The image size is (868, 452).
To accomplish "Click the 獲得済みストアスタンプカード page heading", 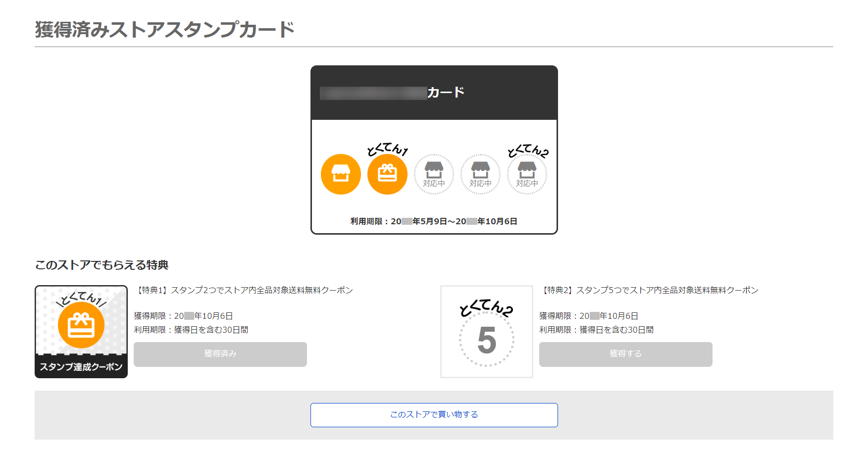I will [x=164, y=30].
